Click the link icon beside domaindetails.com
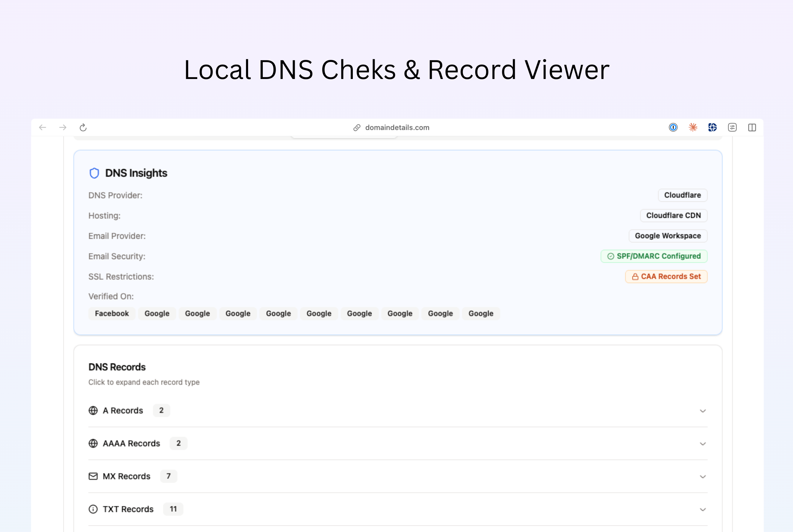This screenshot has height=532, width=793. (356, 128)
